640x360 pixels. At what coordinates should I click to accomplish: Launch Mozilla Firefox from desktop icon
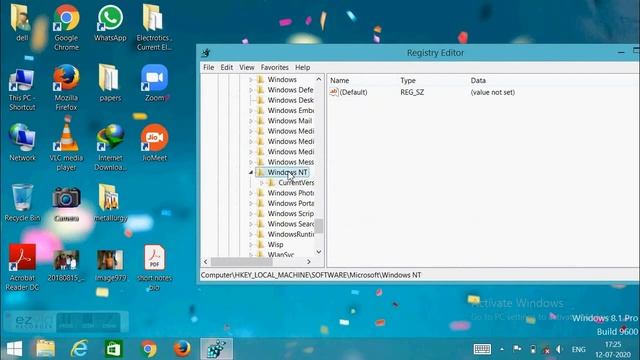[66, 87]
